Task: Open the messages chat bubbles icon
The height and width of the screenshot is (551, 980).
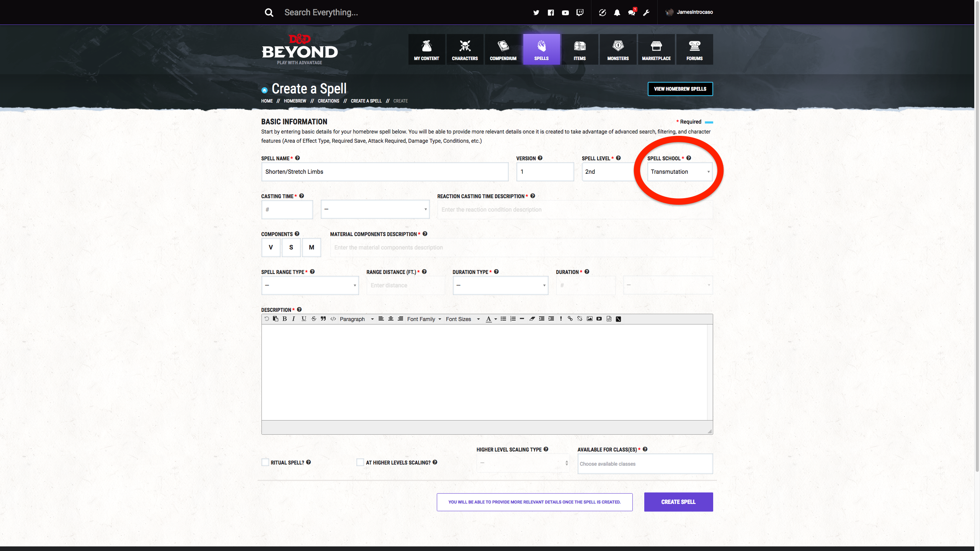Action: tap(632, 13)
